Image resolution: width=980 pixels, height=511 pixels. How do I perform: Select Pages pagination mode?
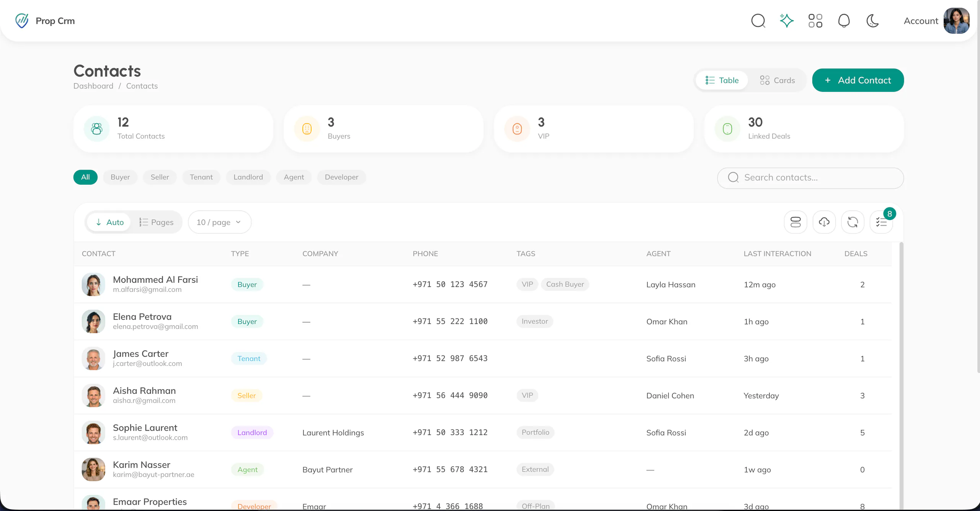156,222
